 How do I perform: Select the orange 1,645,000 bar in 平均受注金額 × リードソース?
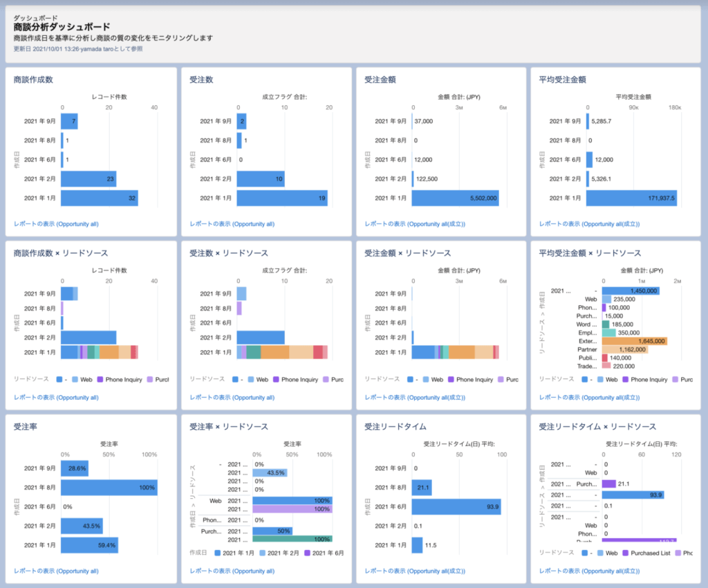tap(634, 341)
